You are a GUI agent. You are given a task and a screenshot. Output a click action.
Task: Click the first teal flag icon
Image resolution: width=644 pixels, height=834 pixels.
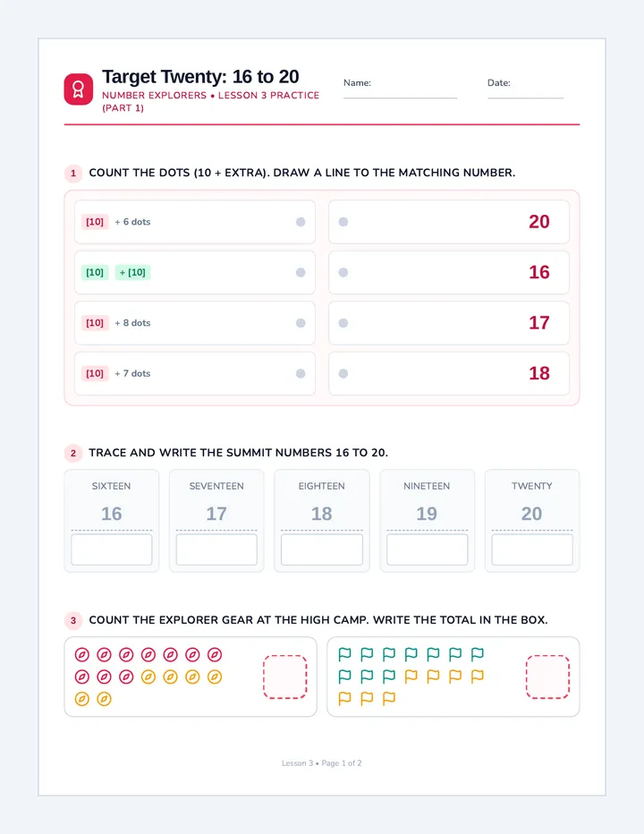coord(344,654)
